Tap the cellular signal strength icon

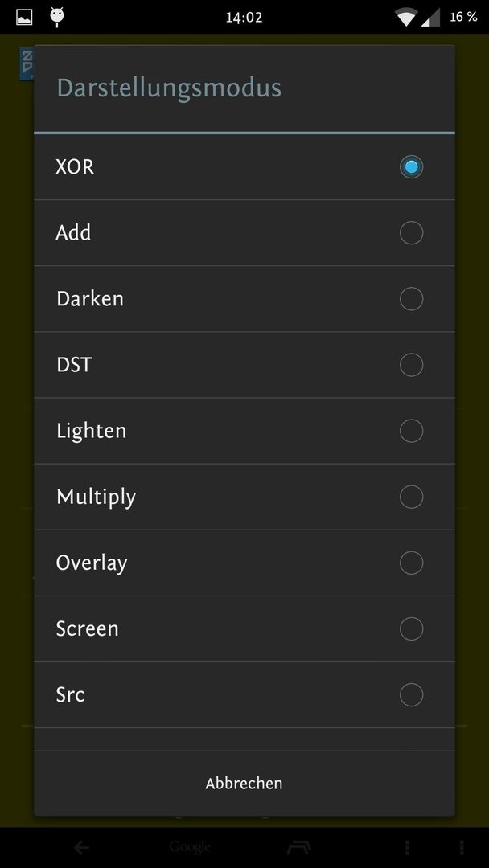[x=430, y=17]
